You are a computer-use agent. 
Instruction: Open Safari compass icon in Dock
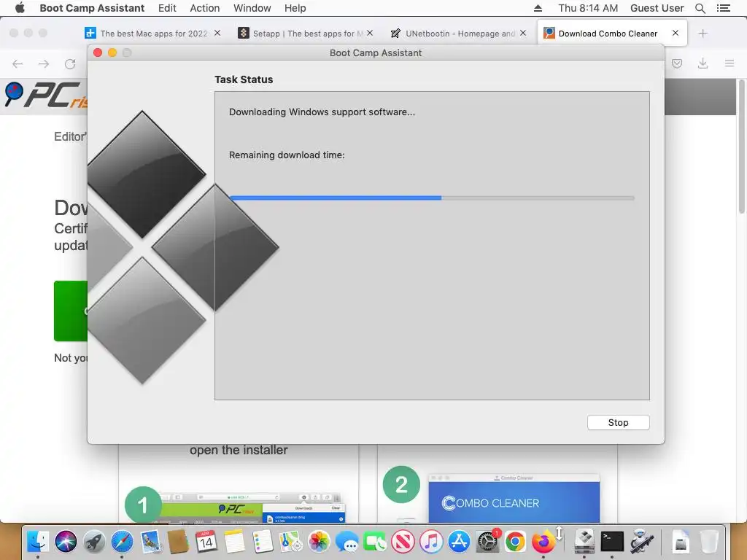pyautogui.click(x=122, y=542)
